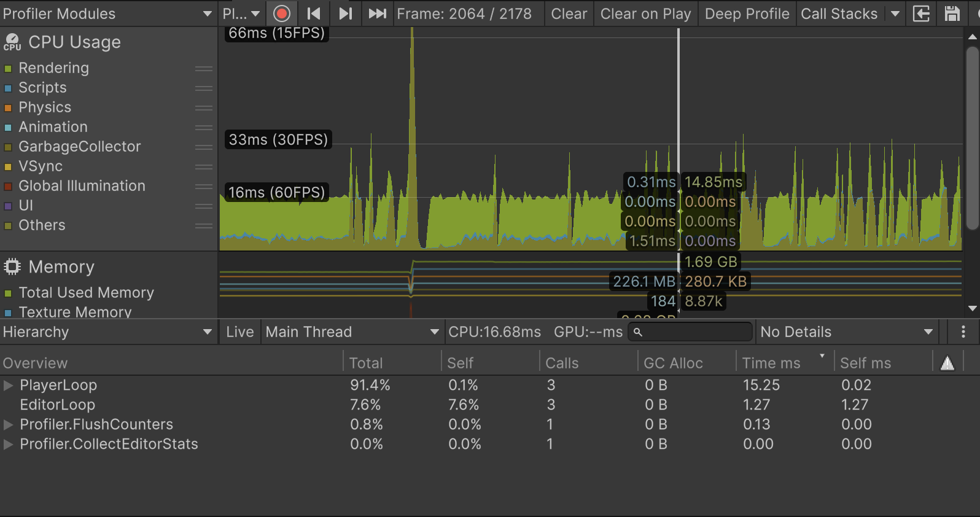Sort by the Overview column header

coord(171,363)
